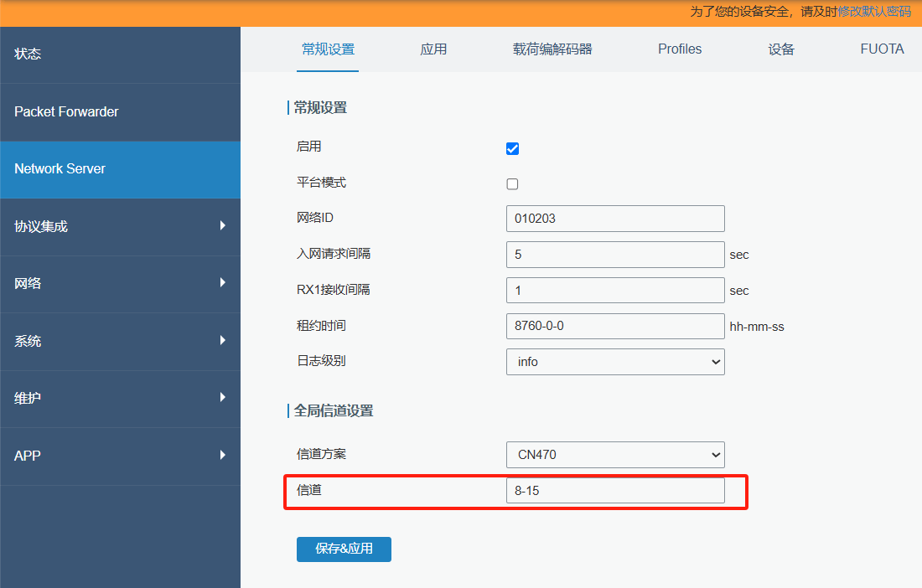Image resolution: width=922 pixels, height=588 pixels.
Task: Expand the 网络 sidebar menu arrow
Action: (x=222, y=283)
